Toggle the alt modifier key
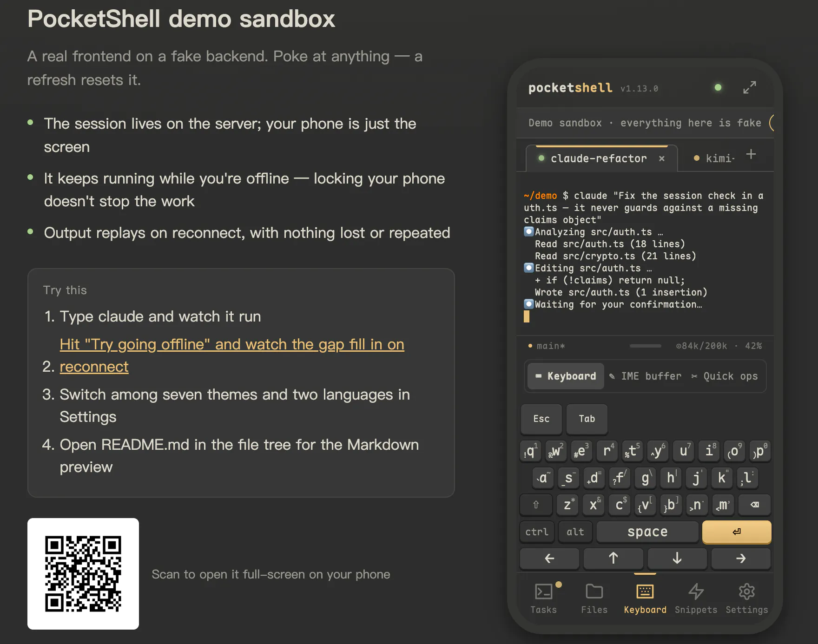This screenshot has width=818, height=644. [x=575, y=532]
